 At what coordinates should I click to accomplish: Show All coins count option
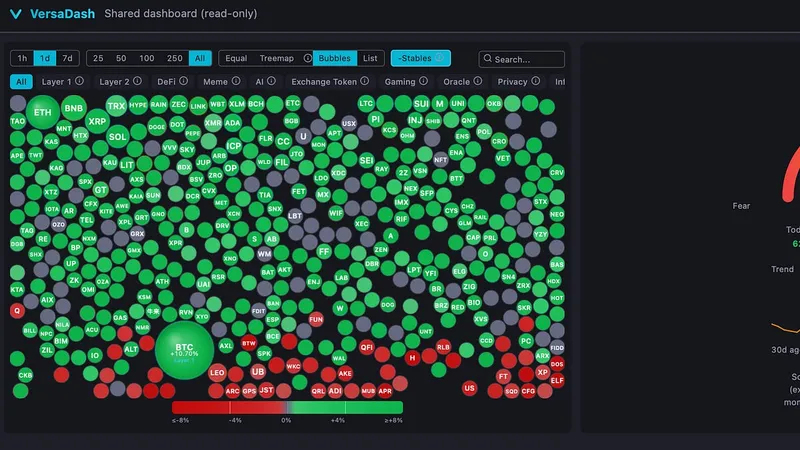pyautogui.click(x=200, y=58)
